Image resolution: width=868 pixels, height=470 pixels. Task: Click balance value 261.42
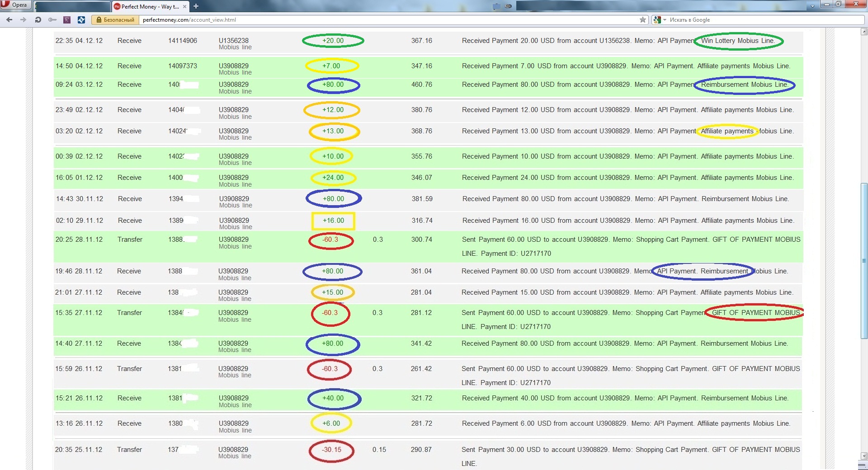421,369
